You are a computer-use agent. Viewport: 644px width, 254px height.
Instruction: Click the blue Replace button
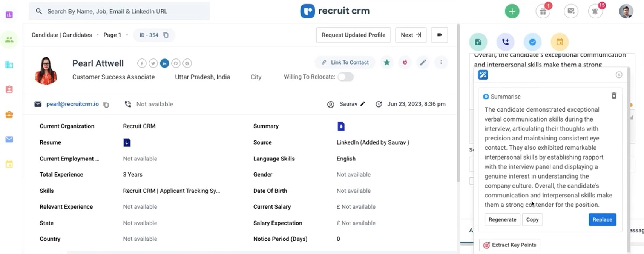click(602, 220)
